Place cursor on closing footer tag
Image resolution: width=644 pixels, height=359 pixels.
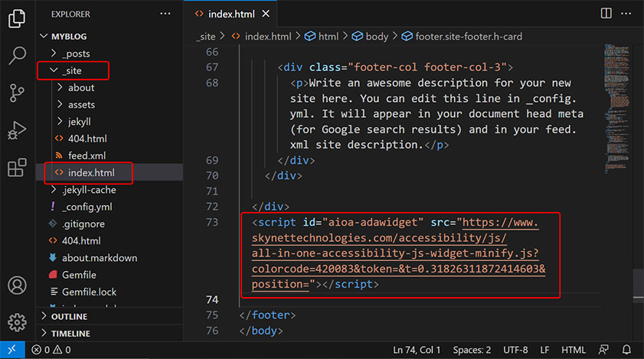pyautogui.click(x=267, y=315)
